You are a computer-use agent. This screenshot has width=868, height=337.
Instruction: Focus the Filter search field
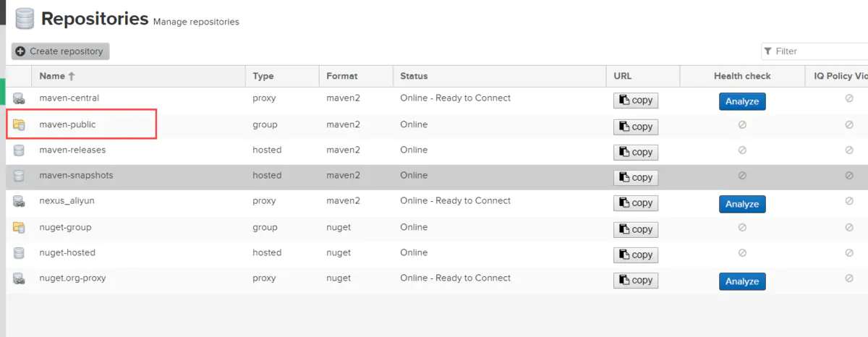point(817,51)
